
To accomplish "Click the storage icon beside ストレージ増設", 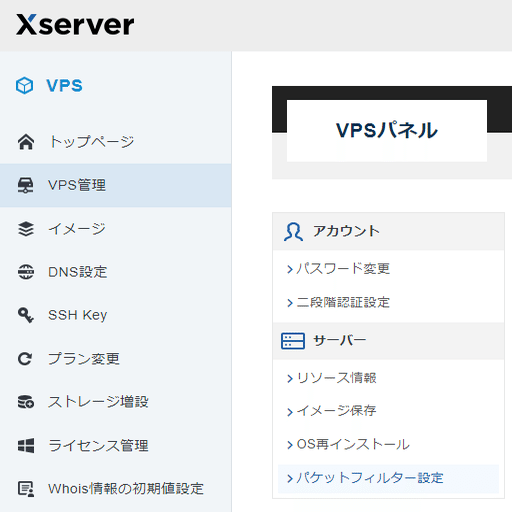I will (x=26, y=402).
